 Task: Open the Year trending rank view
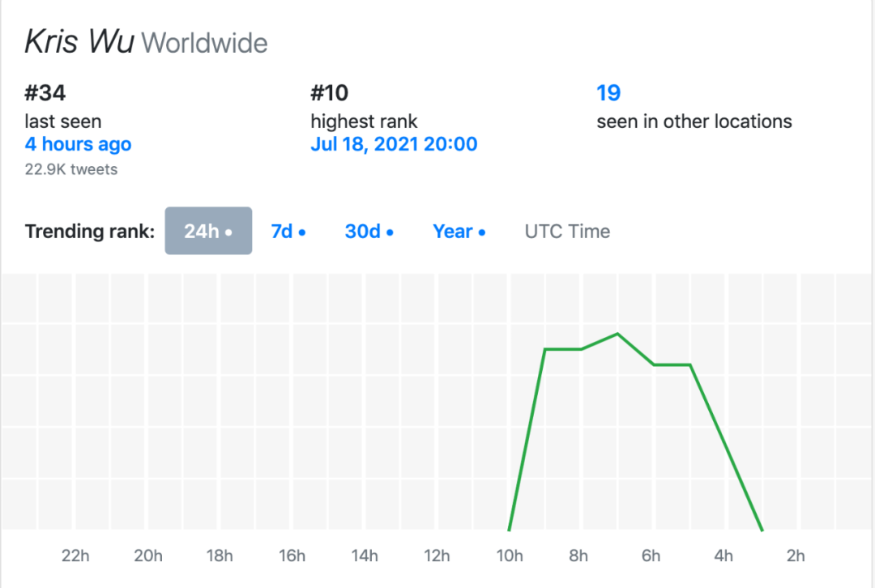click(x=459, y=232)
